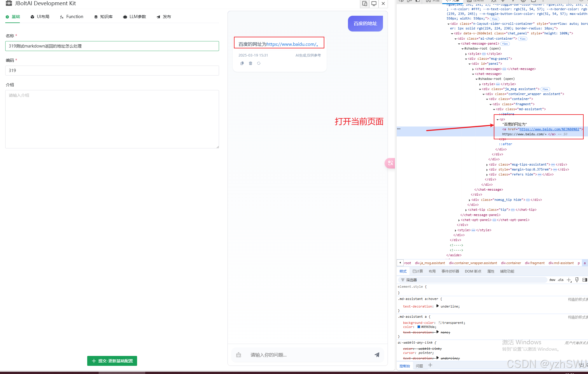Send the chat question with paper-plane icon
Viewport: 588px width, 374px height.
tap(377, 355)
